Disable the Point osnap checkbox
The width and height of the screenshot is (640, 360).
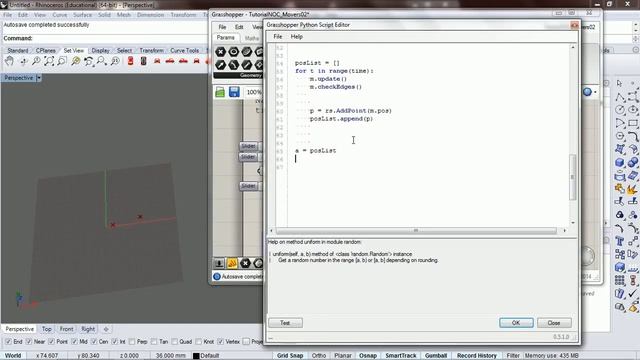pos(51,342)
